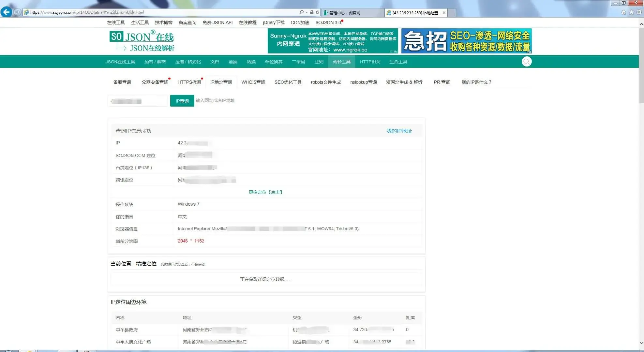The height and width of the screenshot is (352, 644).
Task: Click the 2048 * 1152 resolution value
Action: [x=191, y=241]
